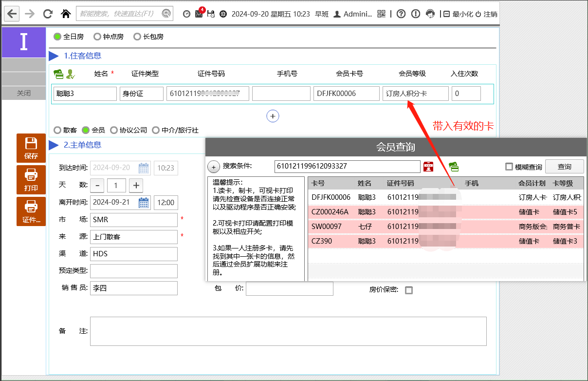Select the 协议公司 guest type
Screen dimensions: 588x381
129,130
